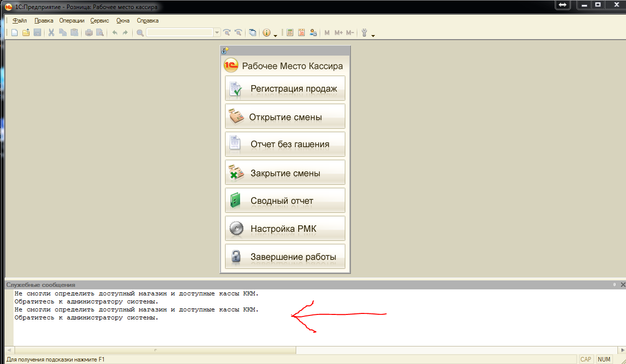Click the help info icon in toolbar
626x364 pixels.
(266, 33)
